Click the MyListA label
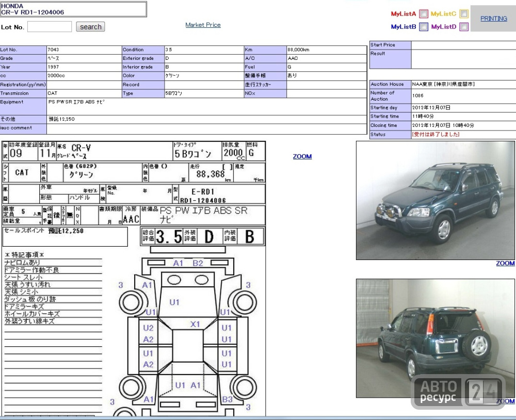The image size is (516, 420). pos(404,14)
